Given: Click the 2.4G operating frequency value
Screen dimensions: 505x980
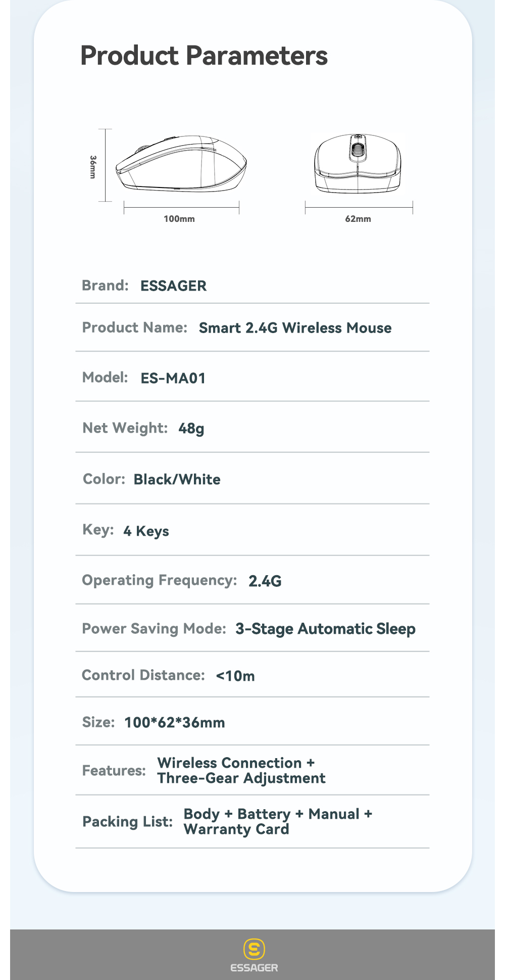Looking at the screenshot, I should coord(265,581).
